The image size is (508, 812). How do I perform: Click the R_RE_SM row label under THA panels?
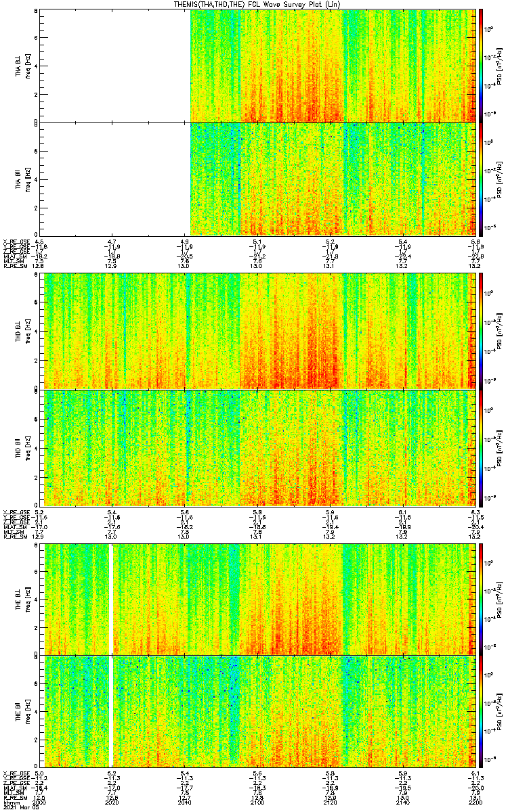[x=14, y=266]
